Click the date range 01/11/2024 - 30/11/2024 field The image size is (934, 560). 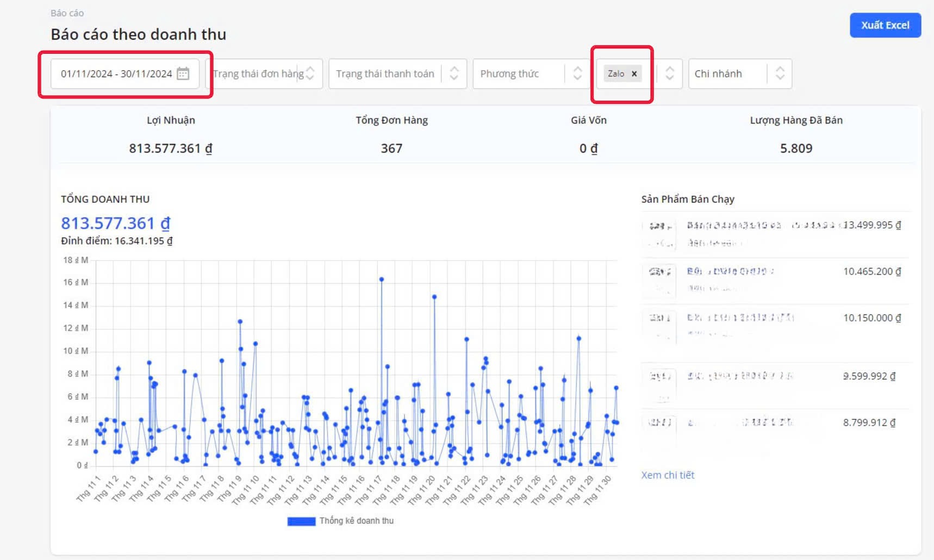pyautogui.click(x=116, y=73)
